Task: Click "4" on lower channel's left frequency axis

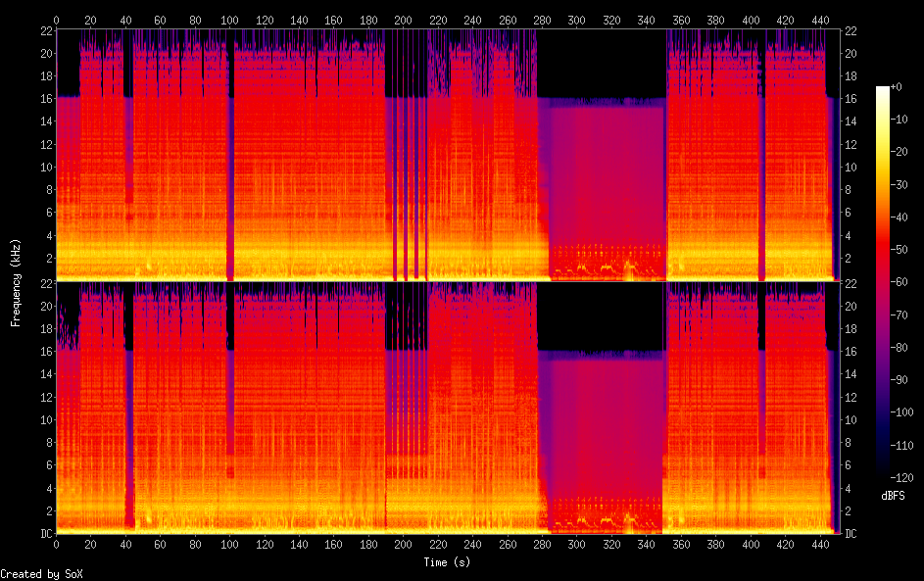Action: coord(50,488)
